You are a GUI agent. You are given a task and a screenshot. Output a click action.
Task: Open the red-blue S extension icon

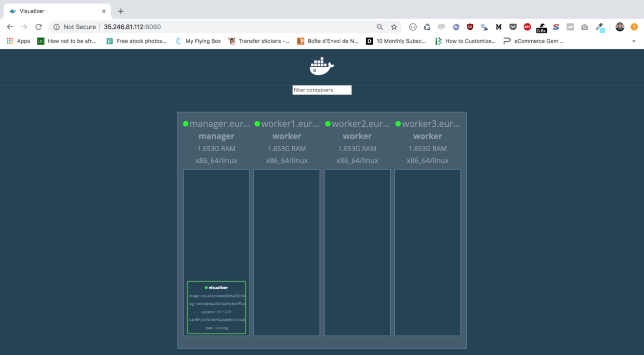(x=556, y=27)
